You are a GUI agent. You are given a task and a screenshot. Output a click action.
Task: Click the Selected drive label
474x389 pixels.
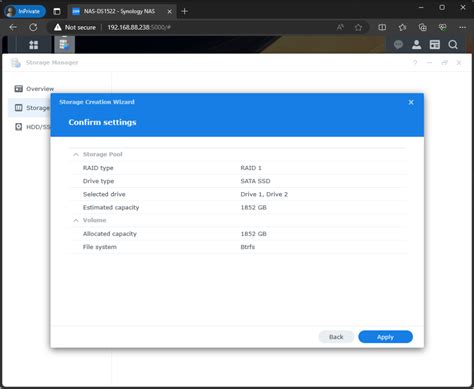pyautogui.click(x=104, y=194)
